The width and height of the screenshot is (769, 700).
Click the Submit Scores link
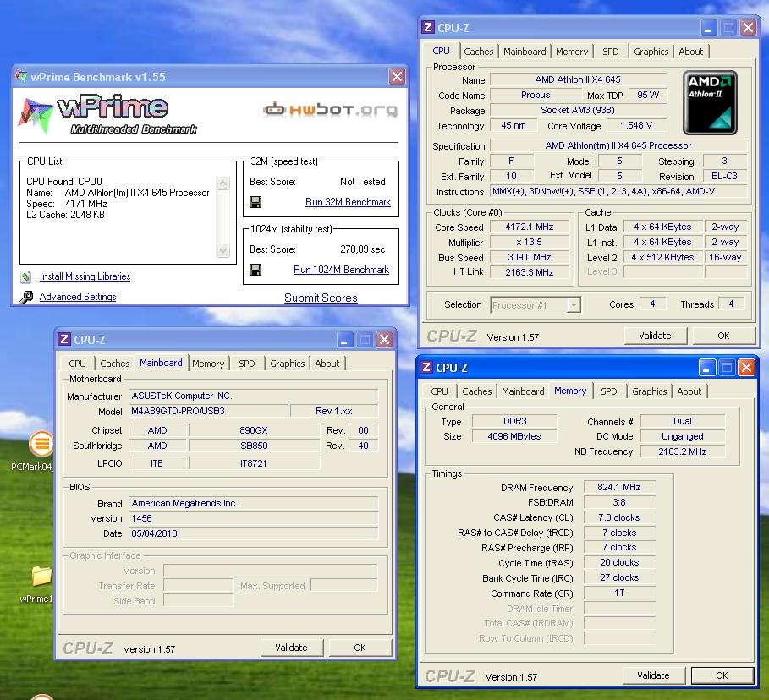click(321, 298)
